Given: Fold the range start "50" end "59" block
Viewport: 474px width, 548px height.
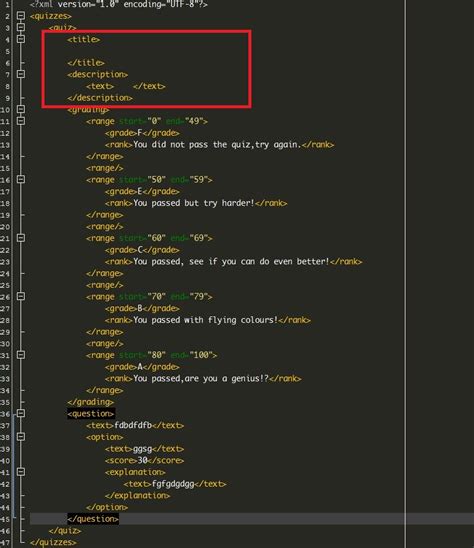Looking at the screenshot, I should pyautogui.click(x=21, y=179).
